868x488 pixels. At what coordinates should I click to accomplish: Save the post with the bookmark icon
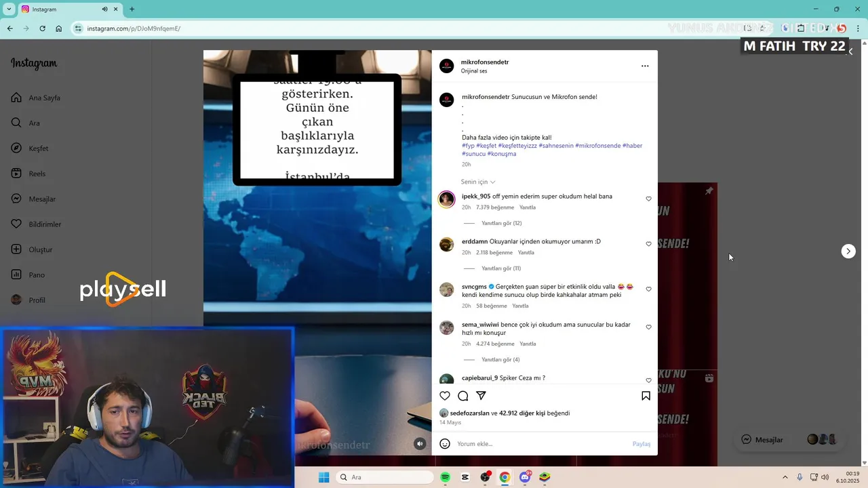pyautogui.click(x=646, y=396)
